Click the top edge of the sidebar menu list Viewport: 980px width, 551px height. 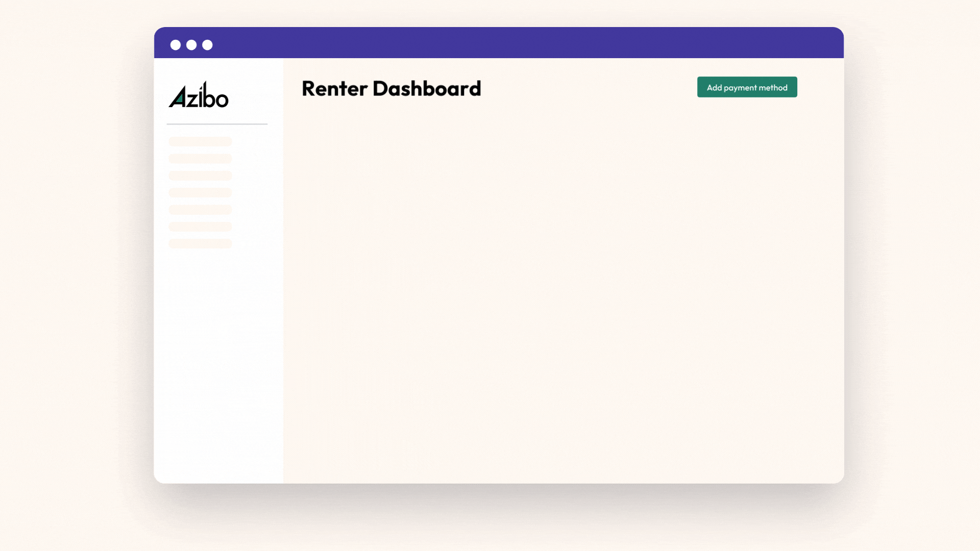(199, 138)
